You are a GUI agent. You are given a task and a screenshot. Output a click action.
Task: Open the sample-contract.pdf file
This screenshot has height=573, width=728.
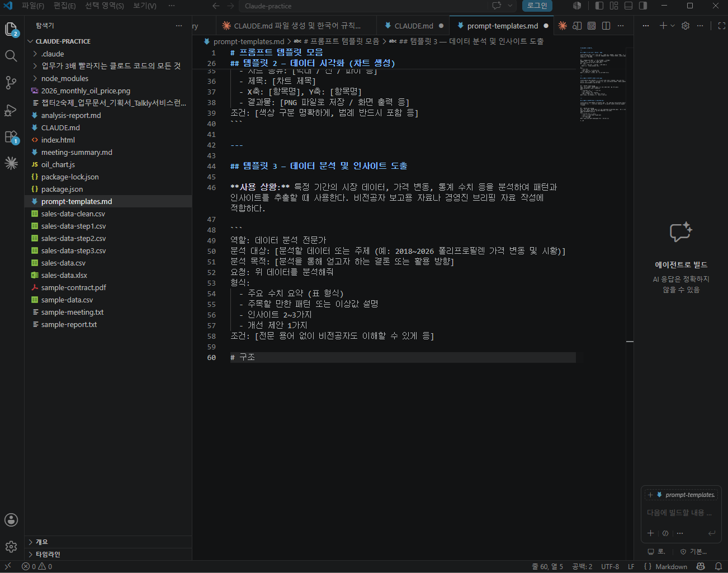108,287
